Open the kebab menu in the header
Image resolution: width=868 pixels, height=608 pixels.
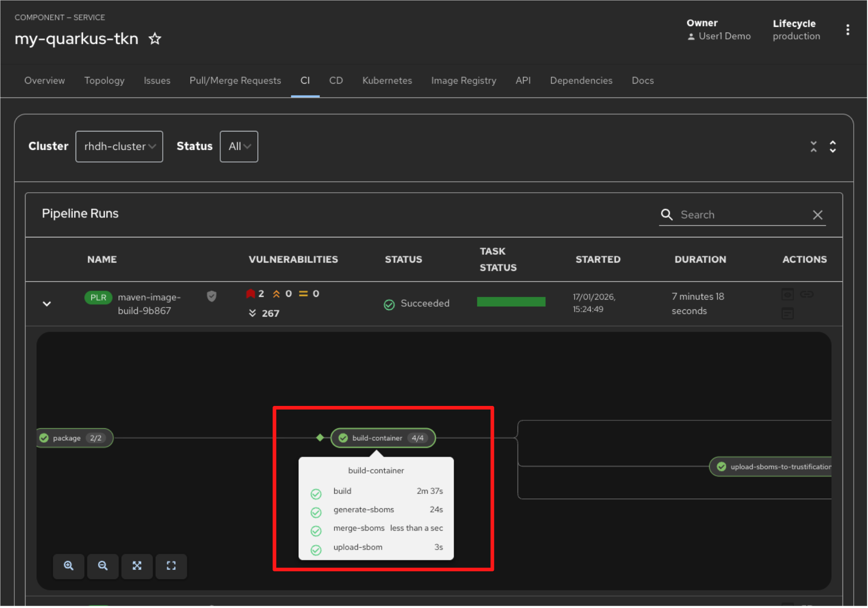coord(848,30)
